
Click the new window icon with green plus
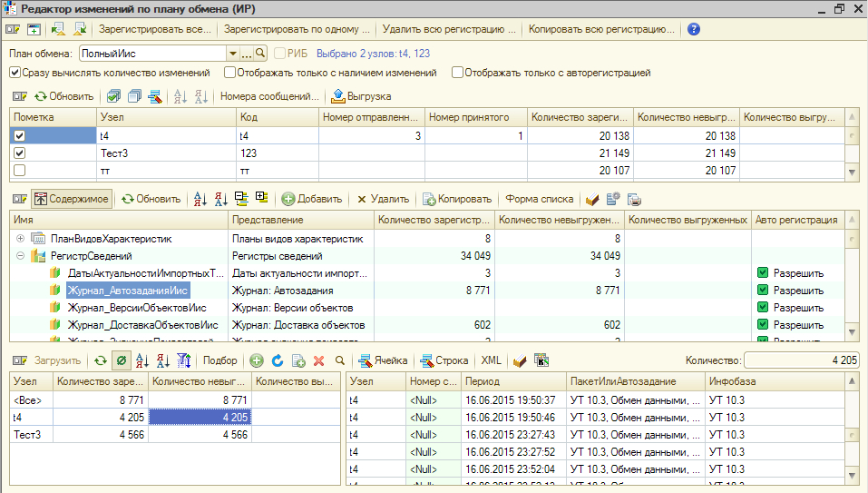pyautogui.click(x=34, y=29)
